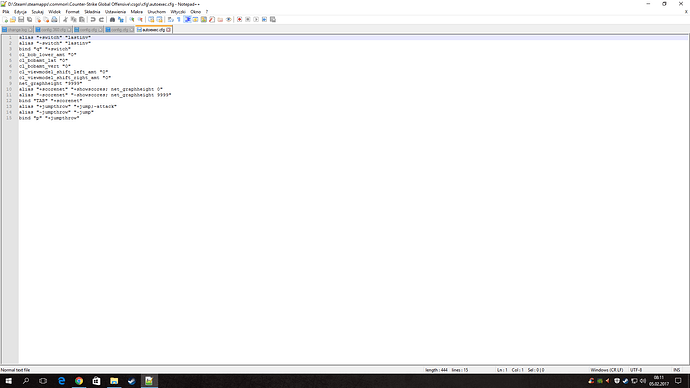690x388 pixels.
Task: Click the Cut scissors toolbar icon
Action: (65, 19)
